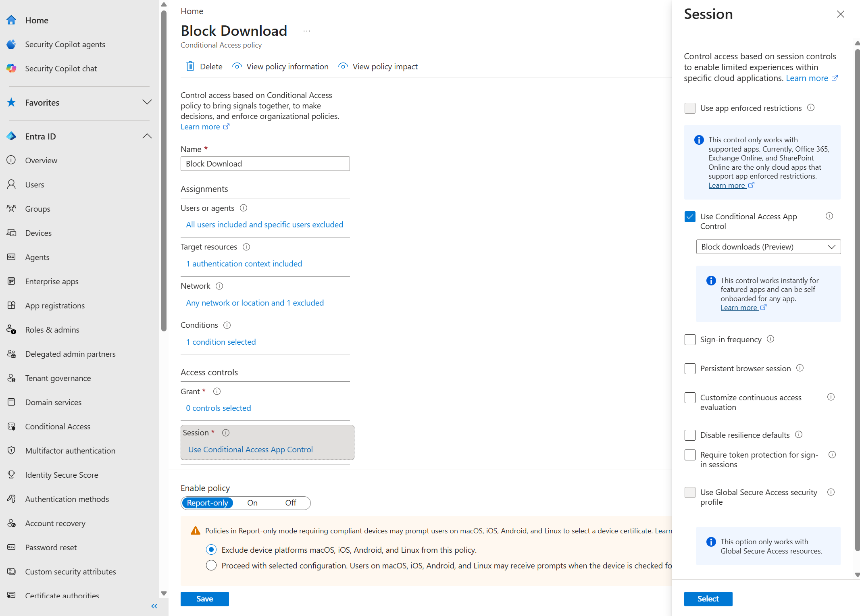860x616 pixels.
Task: Click info icon next to Target resources
Action: coord(246,247)
